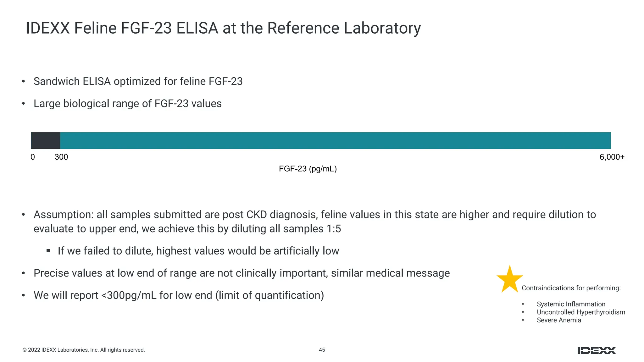The image size is (644, 362).
Task: Click the "Uncontrolled Hyperthyroidism" list item
Action: tap(581, 312)
